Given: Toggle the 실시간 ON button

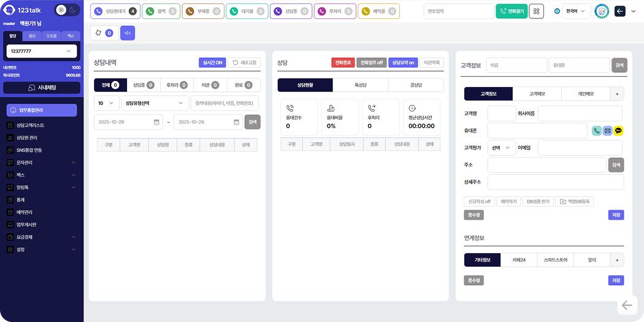Looking at the screenshot, I should pyautogui.click(x=212, y=63).
